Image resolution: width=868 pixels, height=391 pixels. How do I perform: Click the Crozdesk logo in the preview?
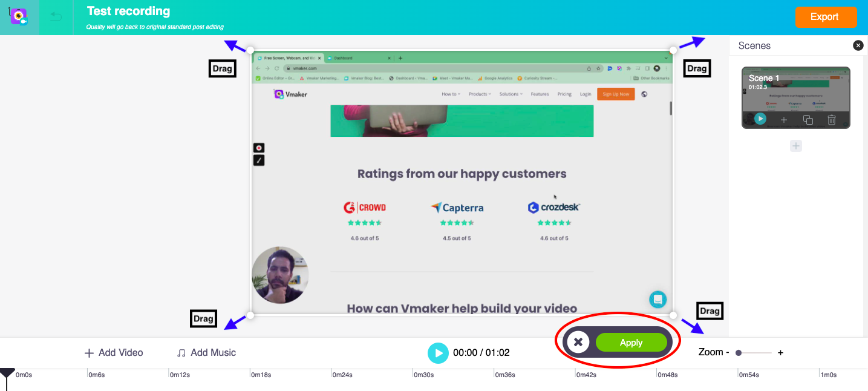pos(554,208)
